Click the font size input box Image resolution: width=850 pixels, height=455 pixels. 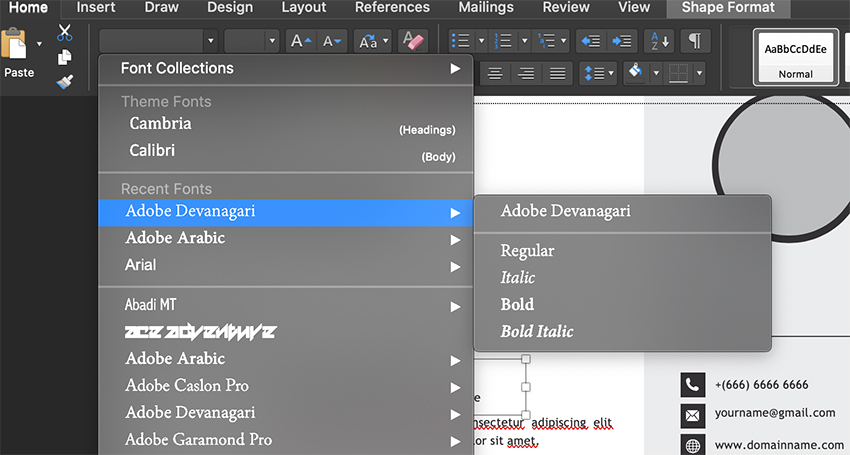tap(244, 41)
